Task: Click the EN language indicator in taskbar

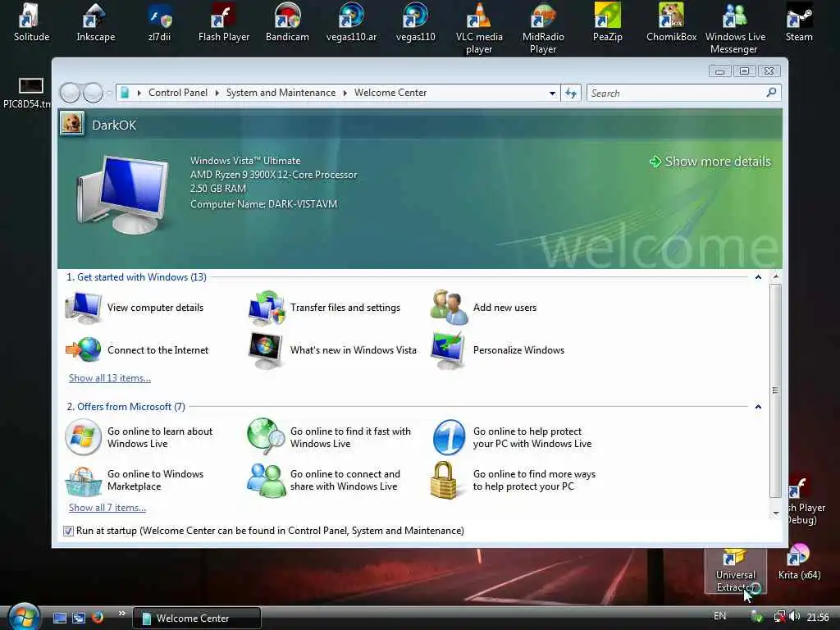Action: click(719, 616)
